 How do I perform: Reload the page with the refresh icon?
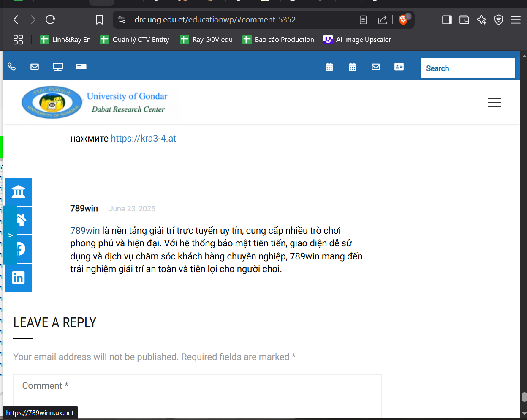[x=50, y=19]
